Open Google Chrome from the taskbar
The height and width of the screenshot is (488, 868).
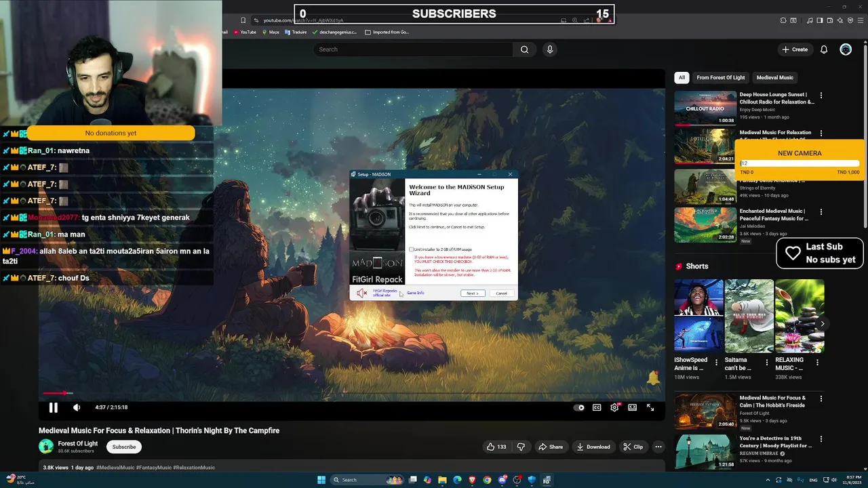pos(487,480)
